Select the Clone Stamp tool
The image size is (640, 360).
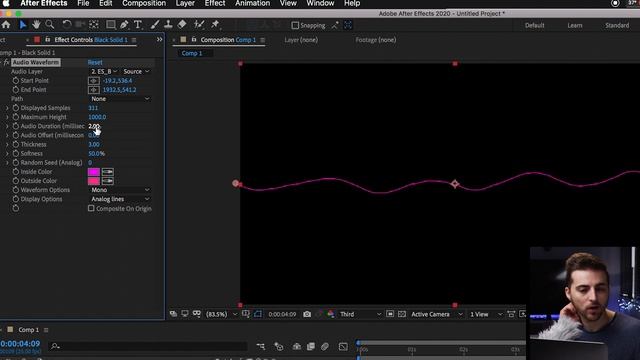coord(168,25)
